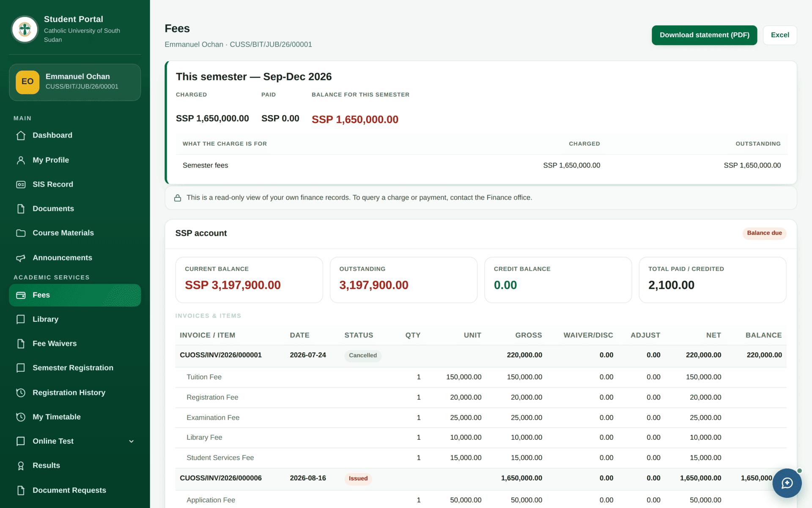Click the Registration History clock icon
812x508 pixels.
[x=21, y=392]
